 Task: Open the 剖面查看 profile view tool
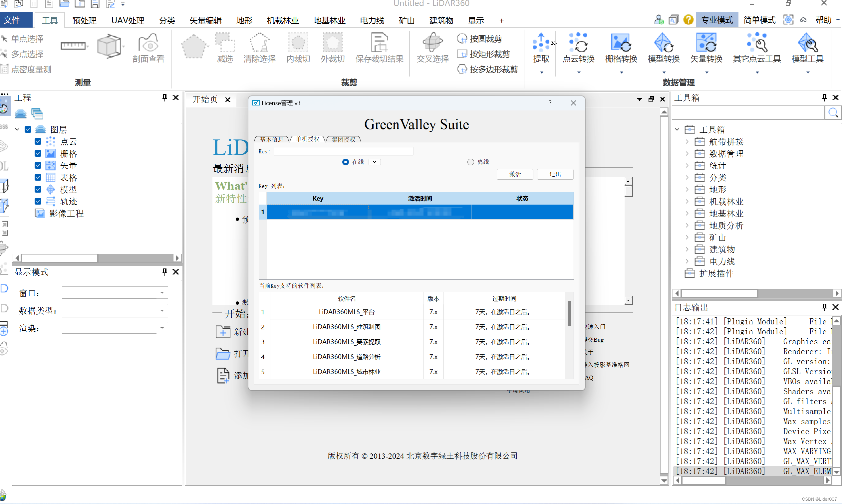tap(148, 48)
